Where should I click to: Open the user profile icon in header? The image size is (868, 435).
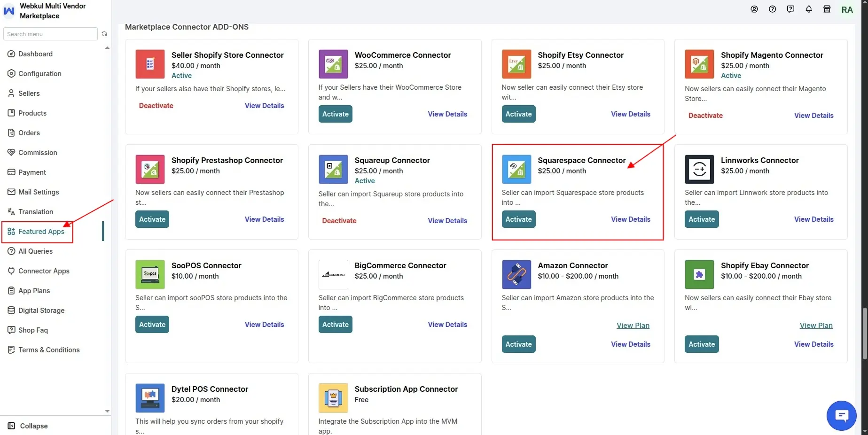point(754,9)
